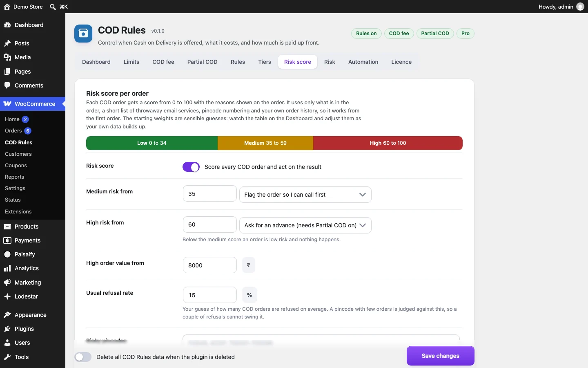Viewport: 588px width, 368px height.
Task: Click the Medium risk from number field
Action: click(210, 194)
